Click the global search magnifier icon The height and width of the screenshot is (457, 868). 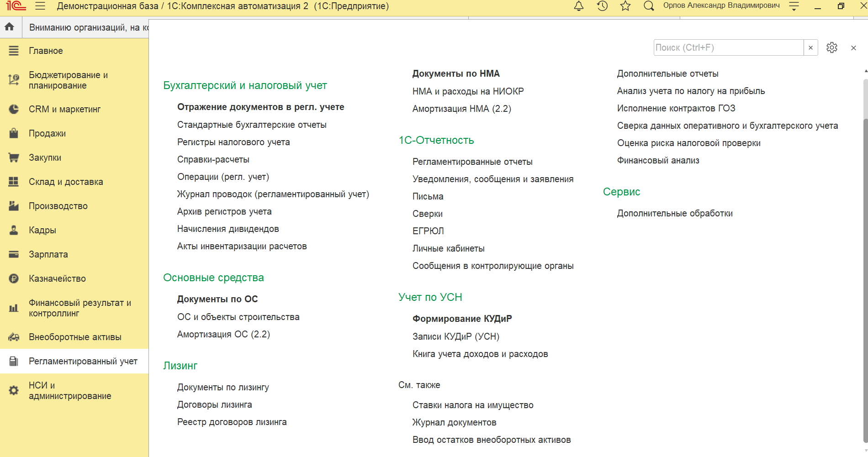(x=649, y=6)
